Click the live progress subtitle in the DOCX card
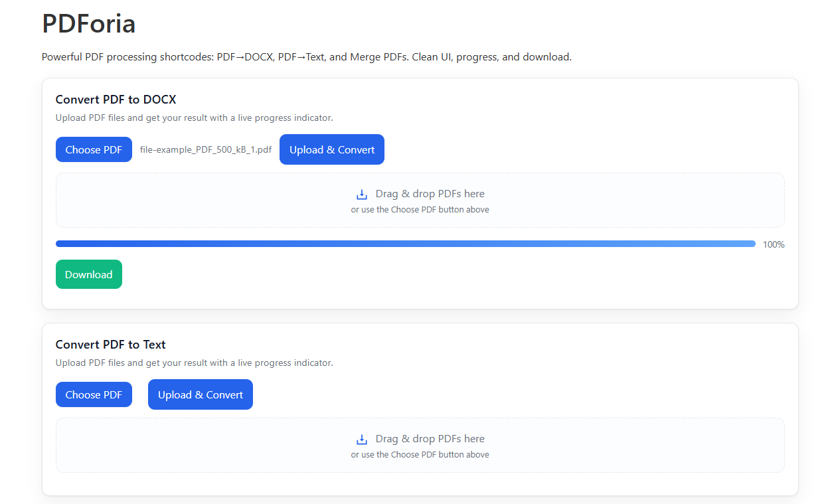The height and width of the screenshot is (504, 836). tap(194, 118)
